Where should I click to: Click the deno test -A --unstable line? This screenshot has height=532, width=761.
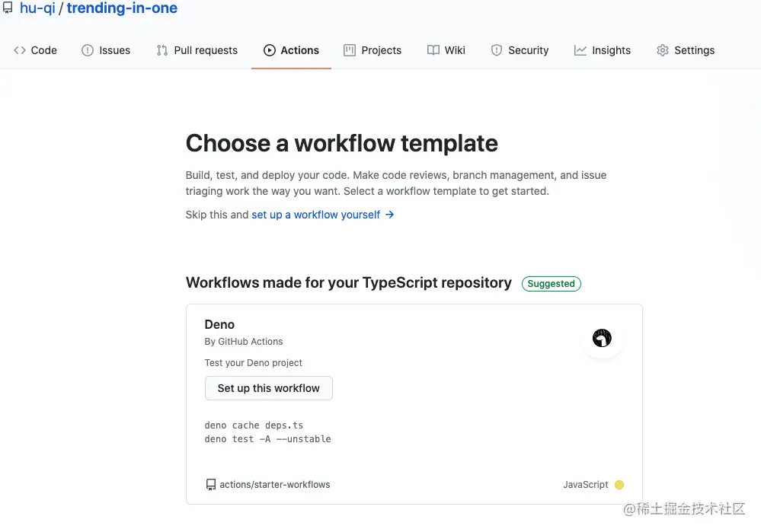tap(268, 439)
